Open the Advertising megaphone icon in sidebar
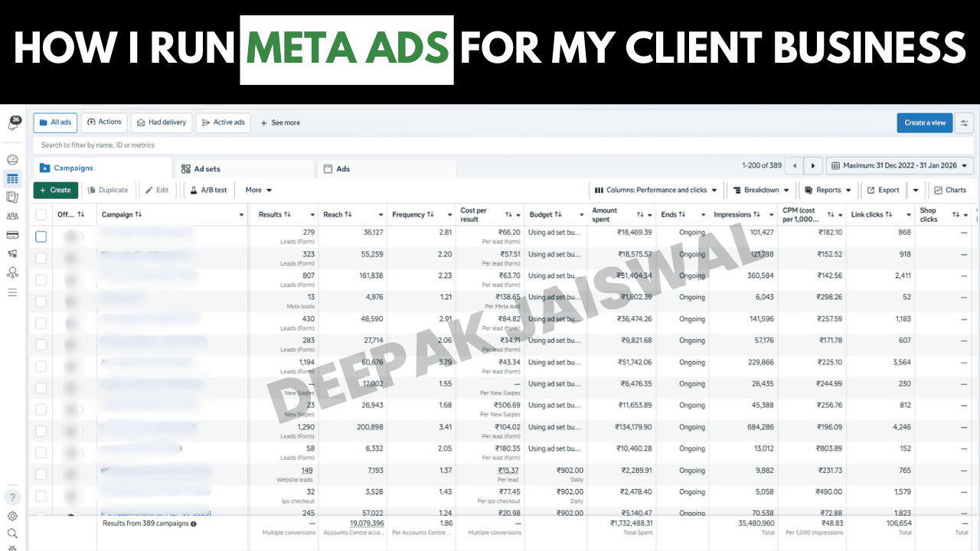This screenshot has width=980, height=551. tap(12, 253)
